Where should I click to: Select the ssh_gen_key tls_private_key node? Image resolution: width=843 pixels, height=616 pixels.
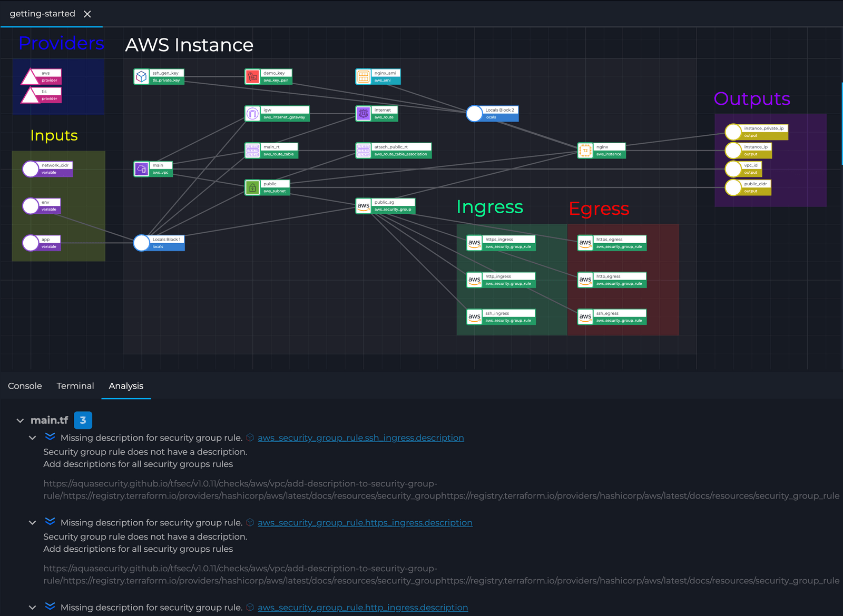tap(158, 76)
